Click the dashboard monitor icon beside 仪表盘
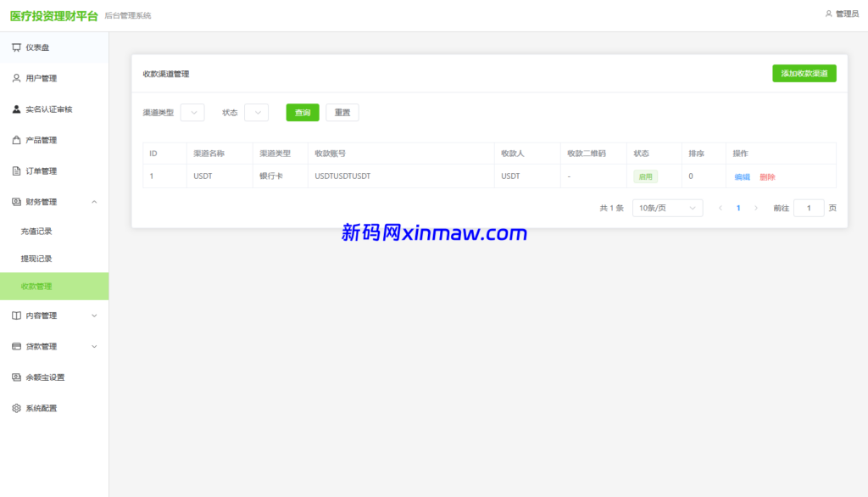The width and height of the screenshot is (868, 497). (17, 47)
